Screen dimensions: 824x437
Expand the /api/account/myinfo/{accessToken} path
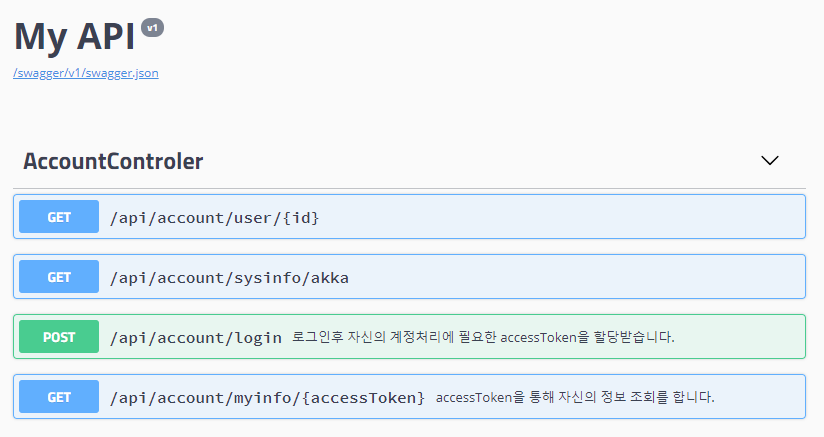tap(267, 397)
